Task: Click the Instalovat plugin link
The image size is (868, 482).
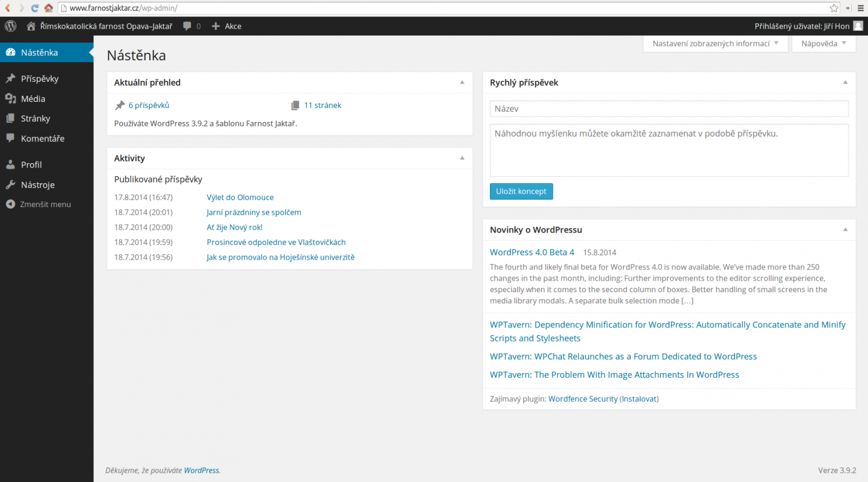Action: 639,399
